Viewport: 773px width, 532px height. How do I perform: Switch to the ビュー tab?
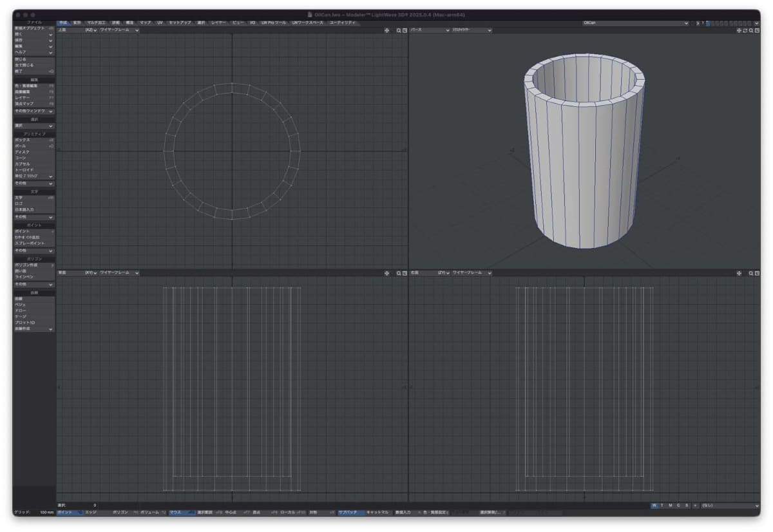[238, 23]
